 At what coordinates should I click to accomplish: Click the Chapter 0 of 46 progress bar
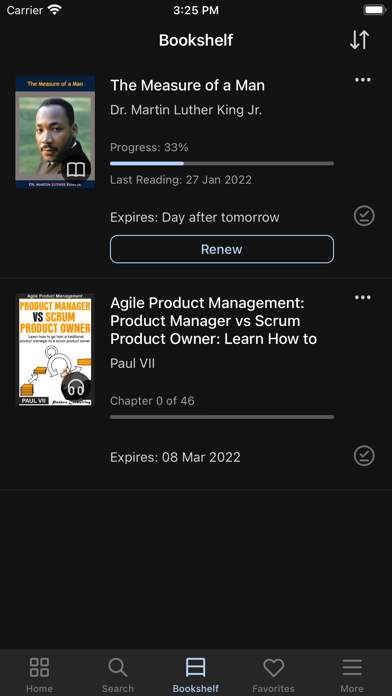click(x=222, y=417)
